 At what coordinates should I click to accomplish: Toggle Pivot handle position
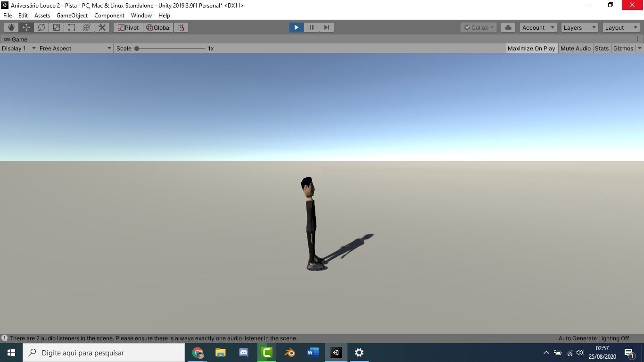point(128,27)
